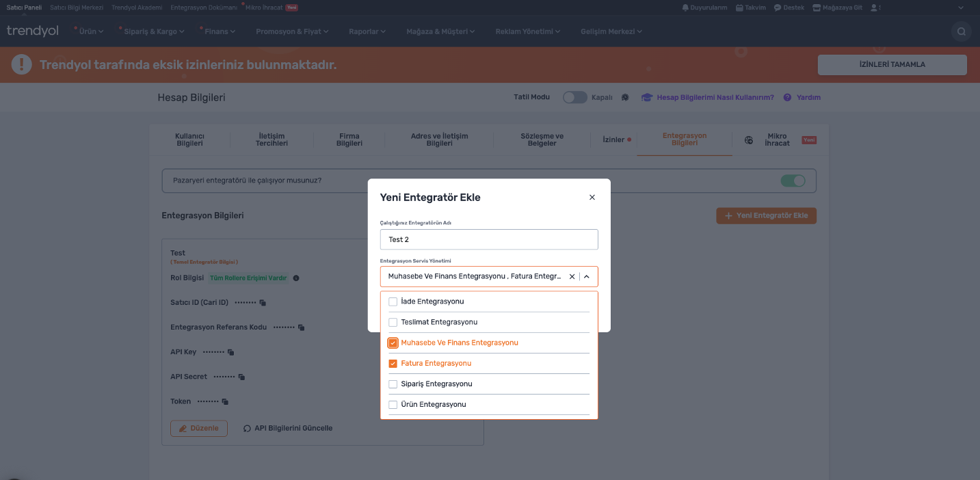Viewport: 980px width, 480px height.
Task: Open Hesap Bilgilerimi Nasıl Kullanırım link
Action: tap(715, 97)
